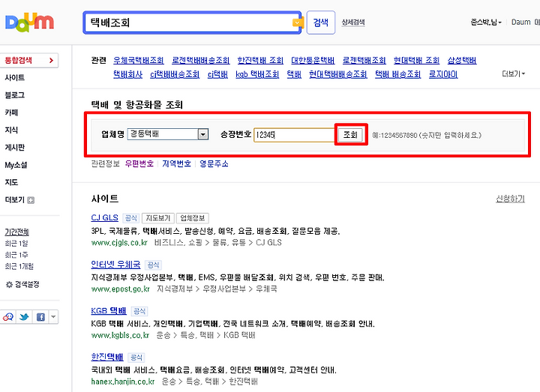The height and width of the screenshot is (392, 540).
Task: Select 지식 in the sidebar
Action: 11,130
